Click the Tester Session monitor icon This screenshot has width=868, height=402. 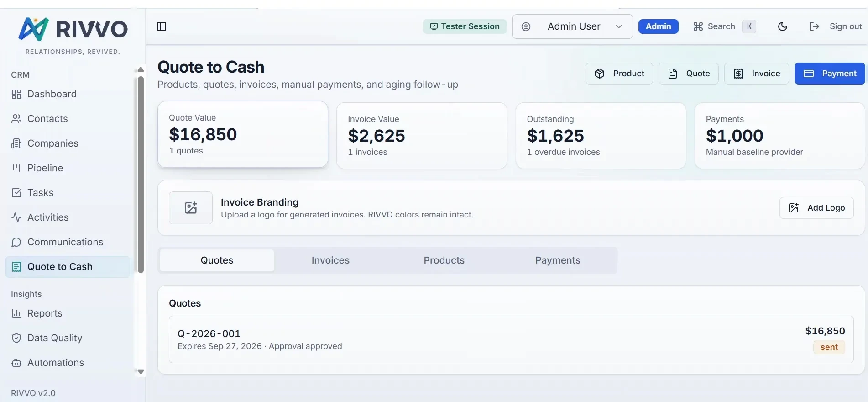click(434, 26)
